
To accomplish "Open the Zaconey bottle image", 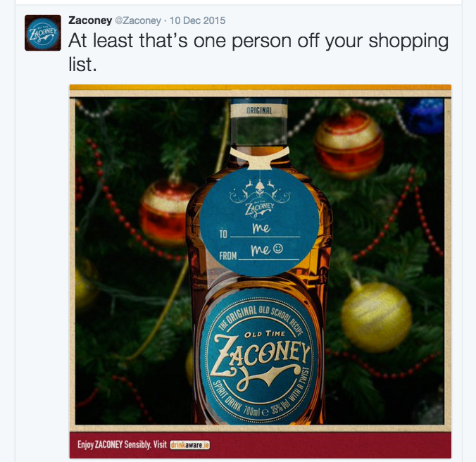I will click(260, 271).
